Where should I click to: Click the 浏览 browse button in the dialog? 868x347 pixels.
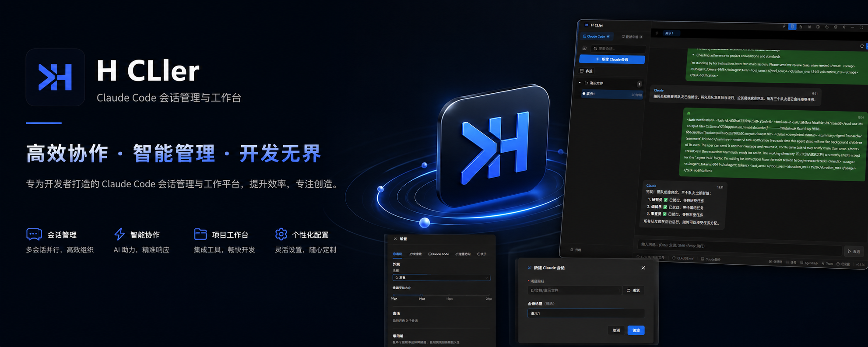click(633, 290)
